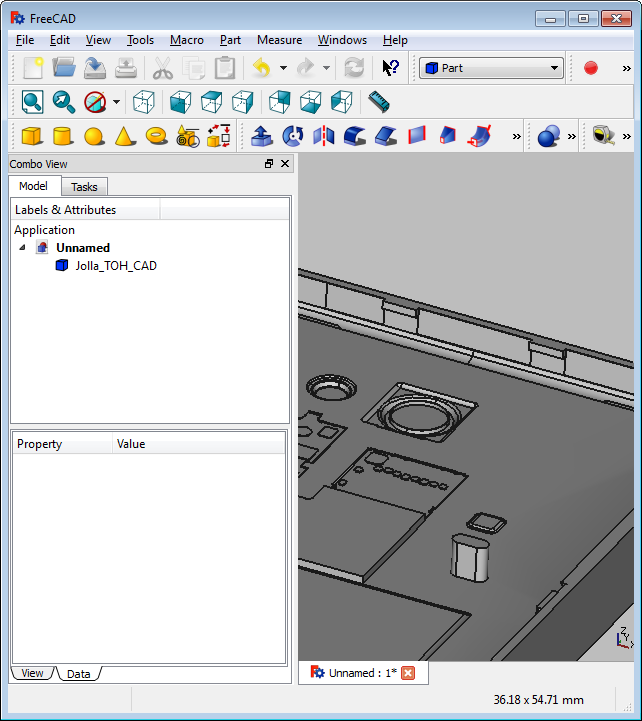Screen dimensions: 642x721
Task: Switch to the View property tab
Action: [x=32, y=673]
